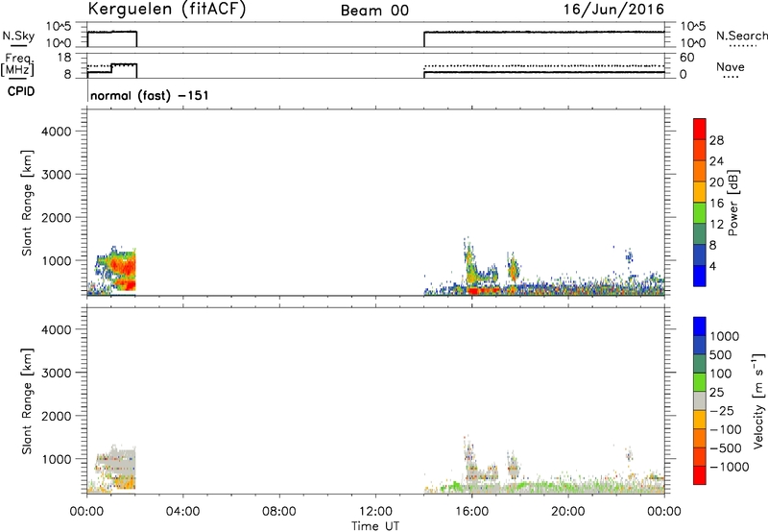Image resolution: width=768 pixels, height=532 pixels.
Task: Click the '4000' tick on power panel
Action: tap(56, 132)
